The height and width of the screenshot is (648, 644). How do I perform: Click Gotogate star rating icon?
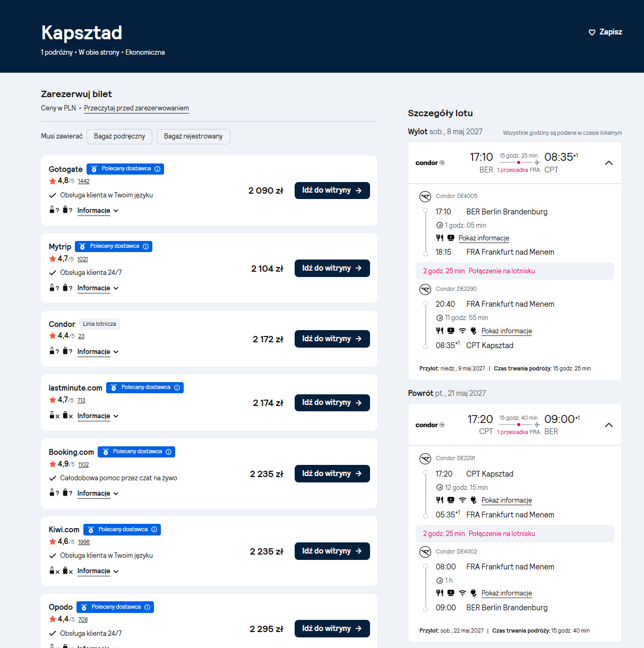pyautogui.click(x=53, y=181)
